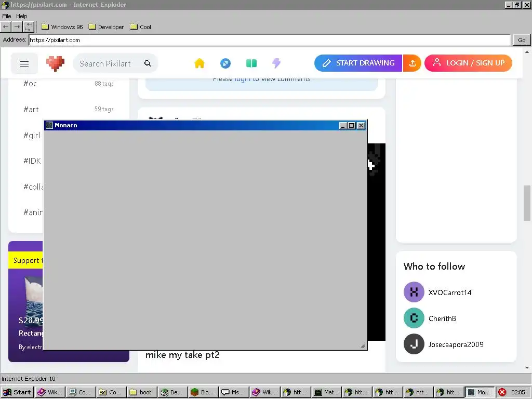The image size is (532, 399).
Task: Click the Go button
Action: pos(522,39)
